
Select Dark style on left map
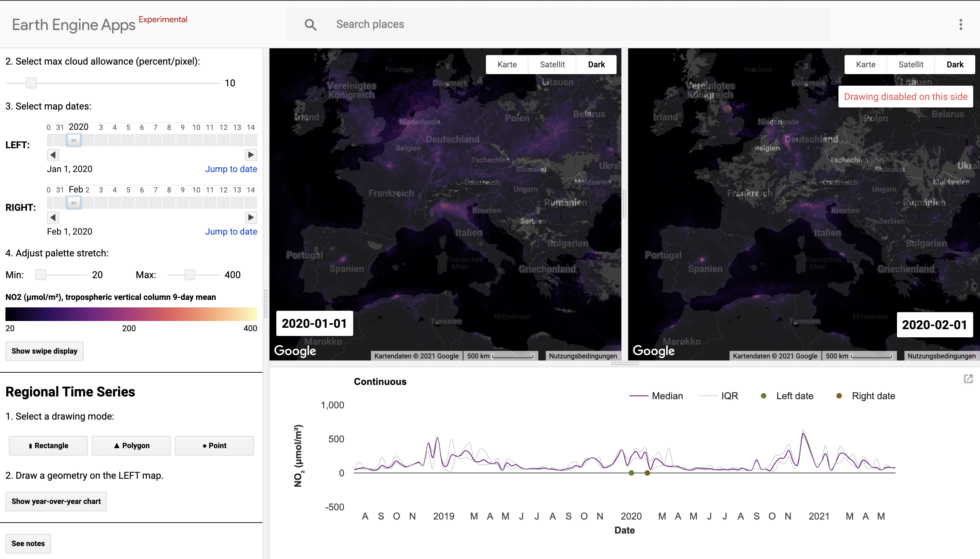coord(596,65)
